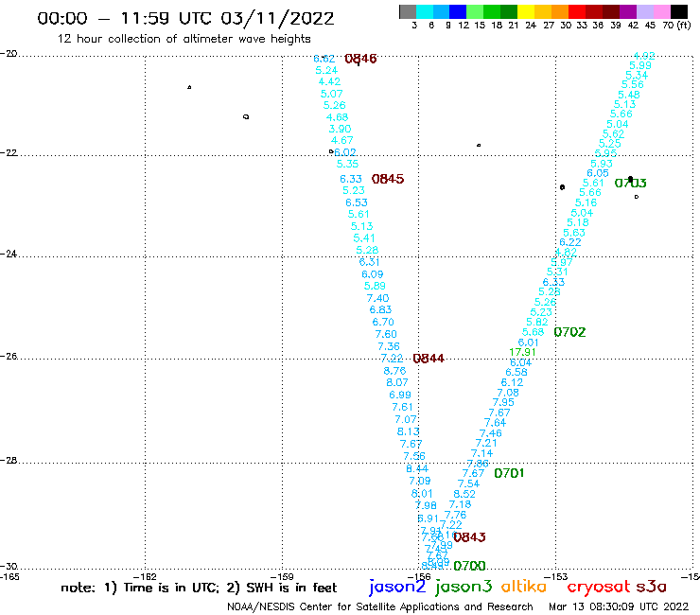Click the 6.05 wave height value
The height and width of the screenshot is (615, 700).
click(598, 173)
